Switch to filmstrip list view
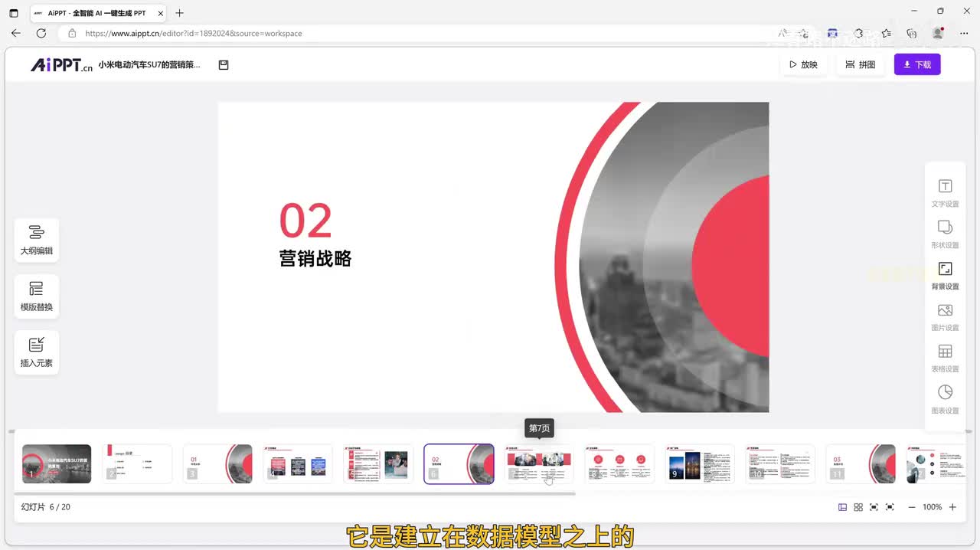Screen dimensions: 980x550 click(x=842, y=507)
